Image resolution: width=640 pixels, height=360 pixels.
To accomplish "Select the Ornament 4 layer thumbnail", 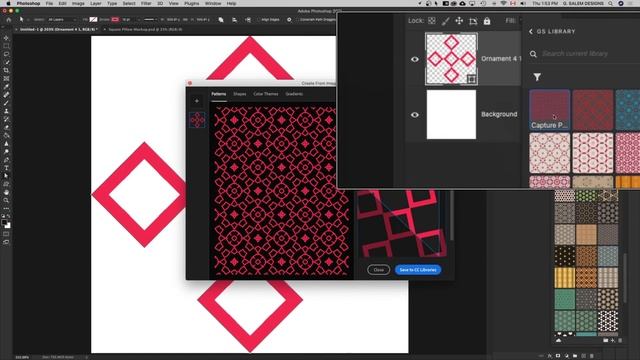I will pos(451,59).
